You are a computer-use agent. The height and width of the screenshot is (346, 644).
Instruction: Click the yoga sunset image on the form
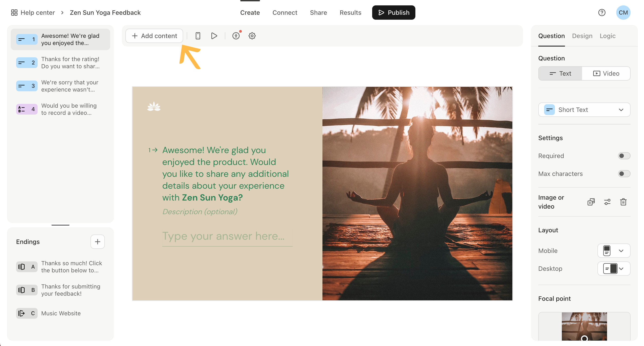(x=417, y=193)
